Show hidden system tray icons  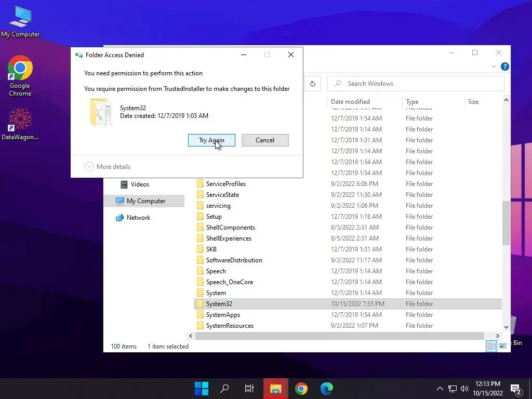tap(440, 389)
